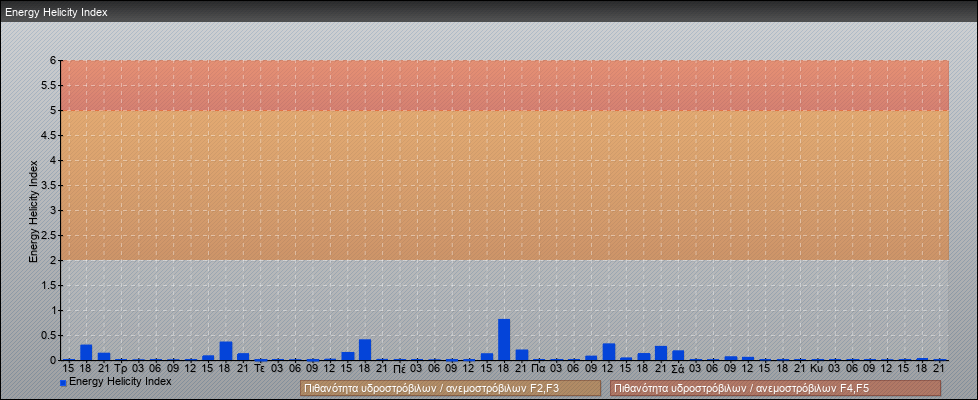Click the 2.5 value on the y-axis

[49, 235]
